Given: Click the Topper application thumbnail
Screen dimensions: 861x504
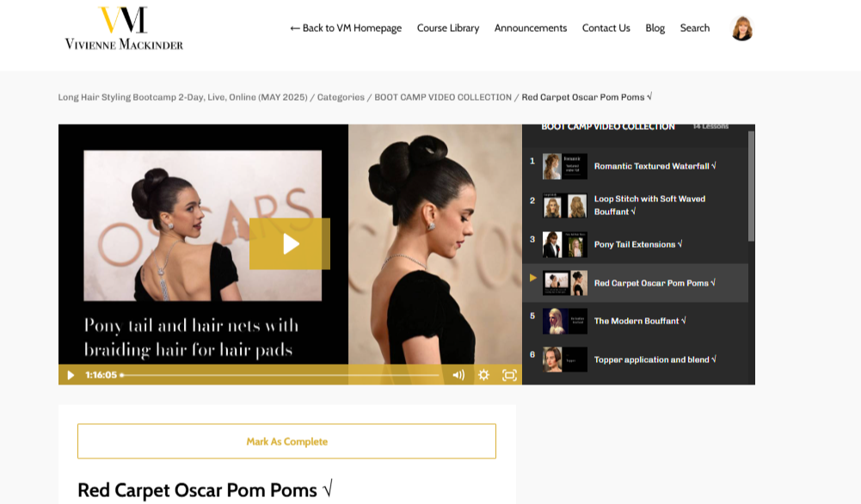Looking at the screenshot, I should [x=565, y=360].
